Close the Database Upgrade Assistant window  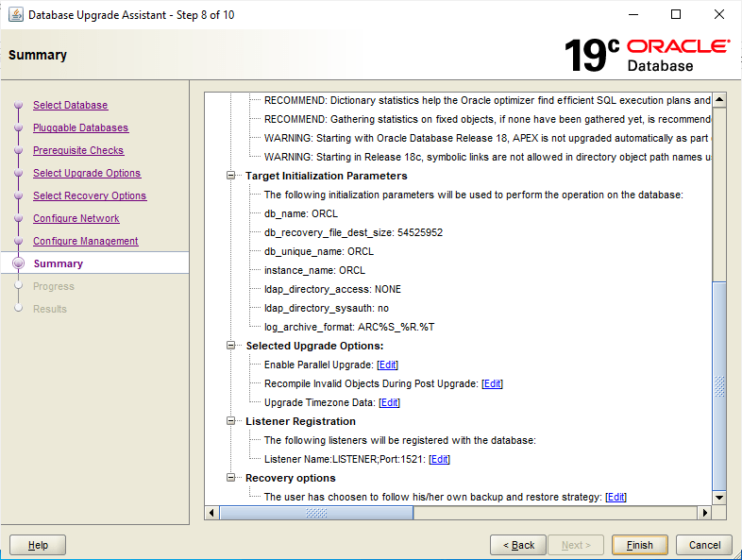pos(718,15)
